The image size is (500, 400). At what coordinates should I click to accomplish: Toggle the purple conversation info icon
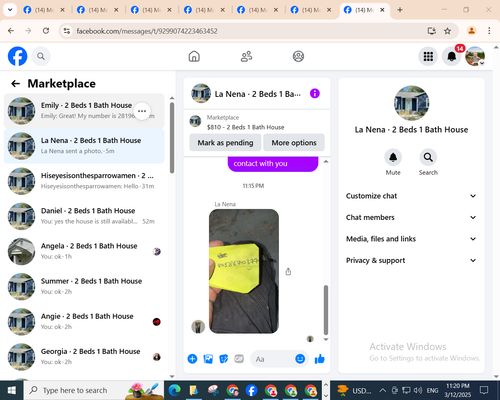pyautogui.click(x=315, y=93)
